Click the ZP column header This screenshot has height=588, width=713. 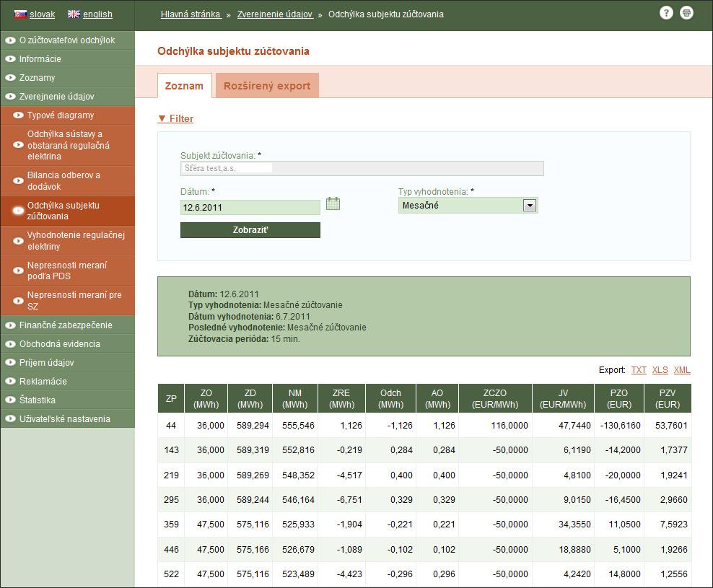tap(171, 398)
